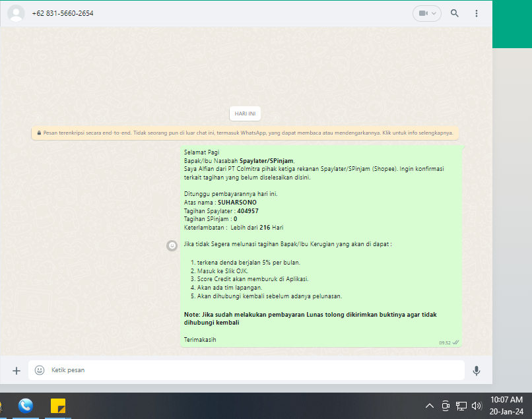Screen dimensions: 532x419
Task: Click the read receipt double checkmark
Action: [x=455, y=342]
